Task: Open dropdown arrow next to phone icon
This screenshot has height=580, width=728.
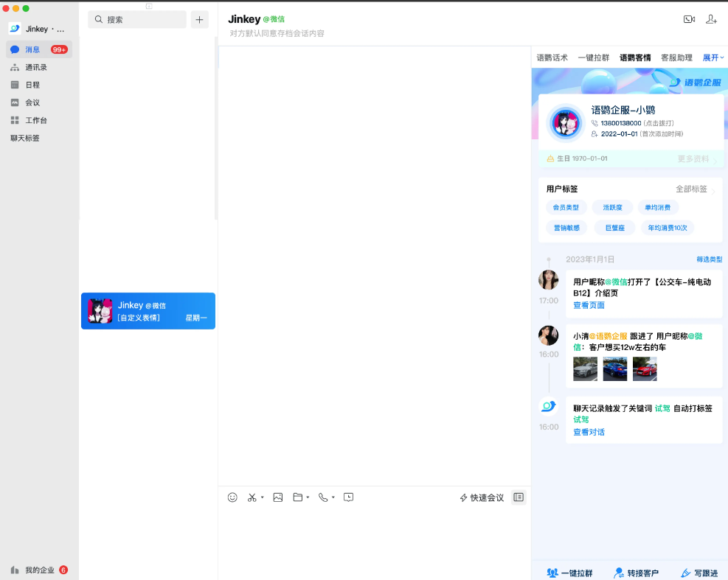Action: coord(333,498)
